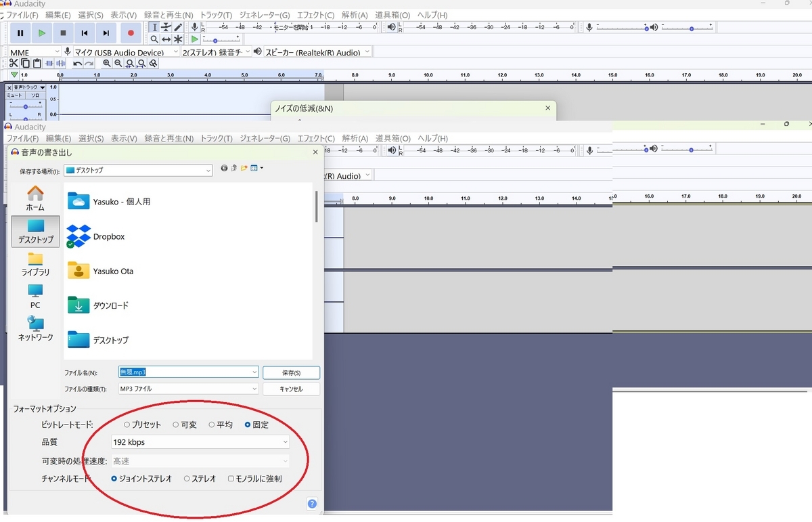
Task: Click the Fit Project to width icon
Action: click(x=141, y=64)
